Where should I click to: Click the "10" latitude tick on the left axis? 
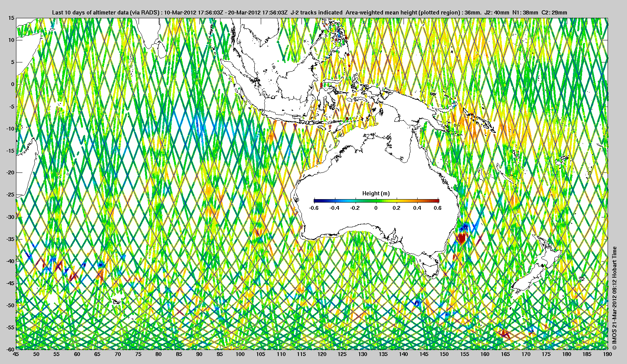point(11,40)
